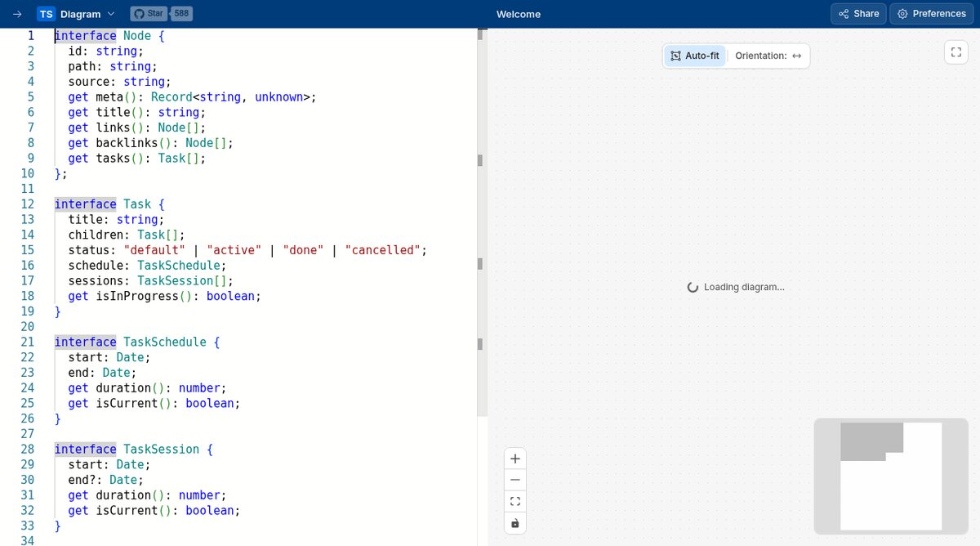This screenshot has height=546, width=980.
Task: Open the Share dialog
Action: 858,14
